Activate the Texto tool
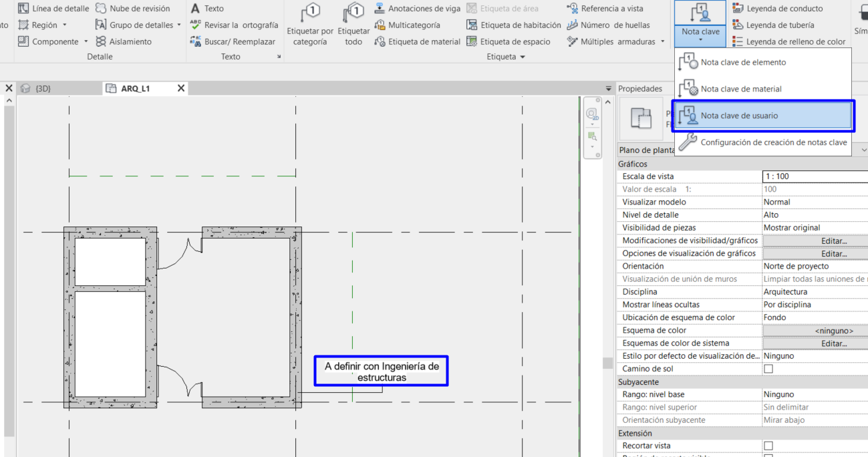Image resolution: width=868 pixels, height=457 pixels. pos(207,9)
